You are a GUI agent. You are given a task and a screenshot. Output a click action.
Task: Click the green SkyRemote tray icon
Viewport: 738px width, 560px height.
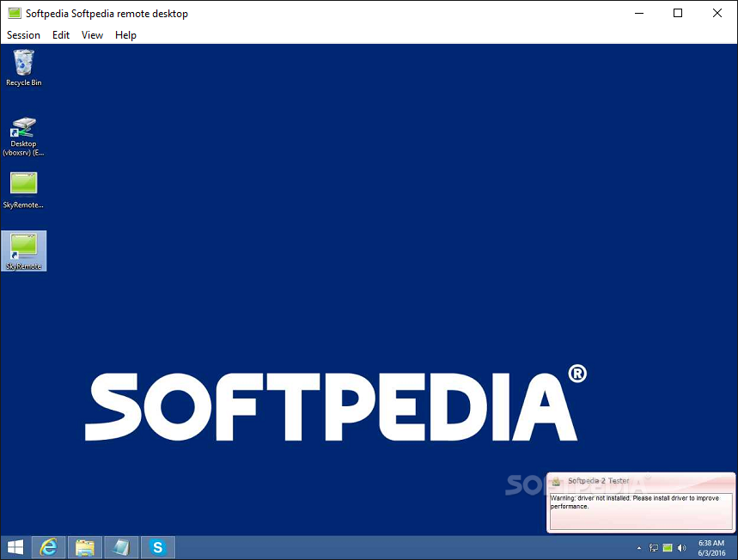(x=668, y=548)
